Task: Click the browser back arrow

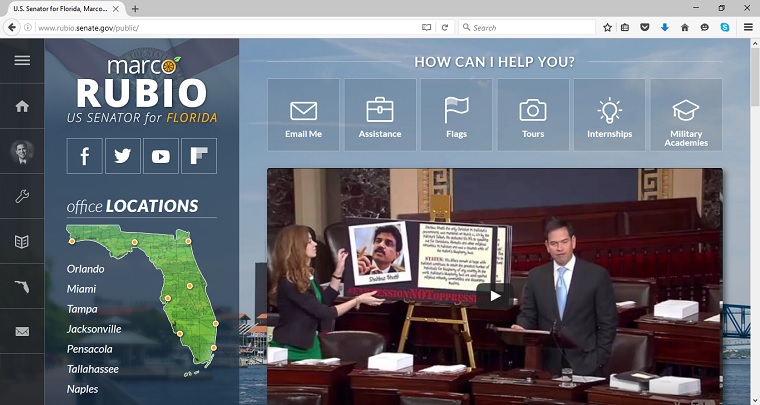Action: (12, 28)
